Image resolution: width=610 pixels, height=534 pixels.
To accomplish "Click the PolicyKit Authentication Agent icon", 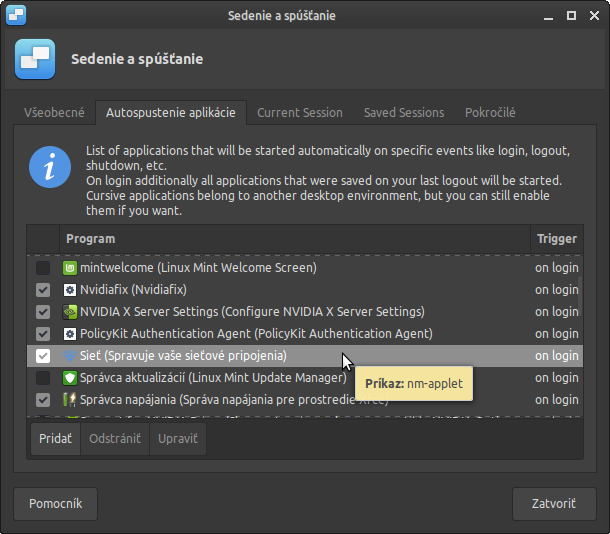I will (70, 334).
